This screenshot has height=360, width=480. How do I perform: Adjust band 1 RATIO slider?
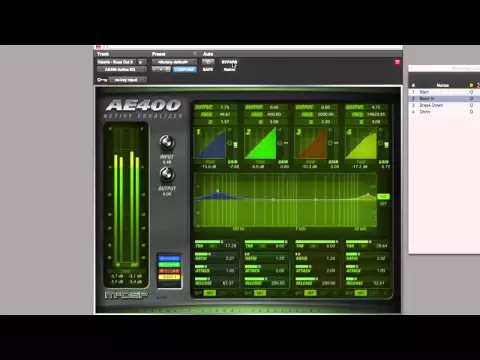216,254
